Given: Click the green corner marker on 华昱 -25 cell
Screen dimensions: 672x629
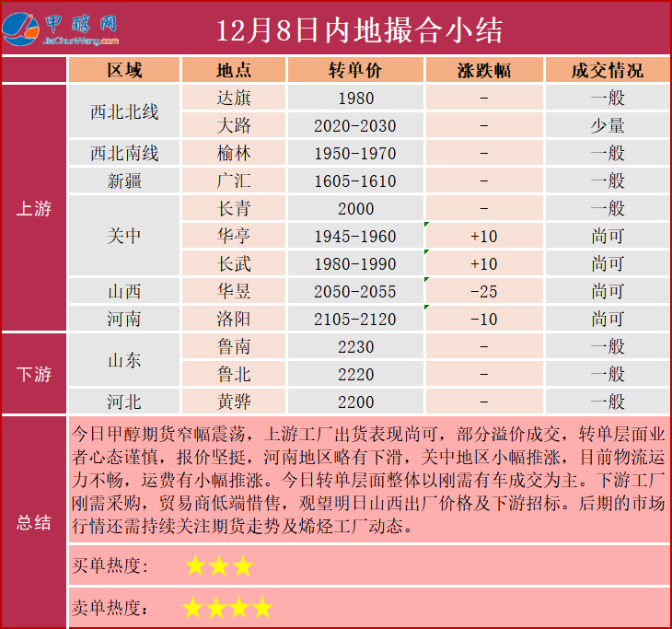Looking at the screenshot, I should coord(427,280).
